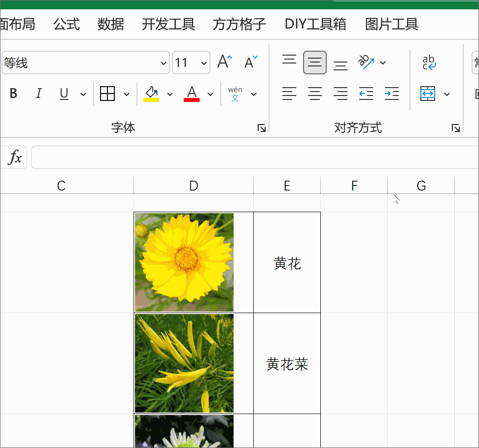
Task: Select the white flower picture
Action: [x=184, y=431]
